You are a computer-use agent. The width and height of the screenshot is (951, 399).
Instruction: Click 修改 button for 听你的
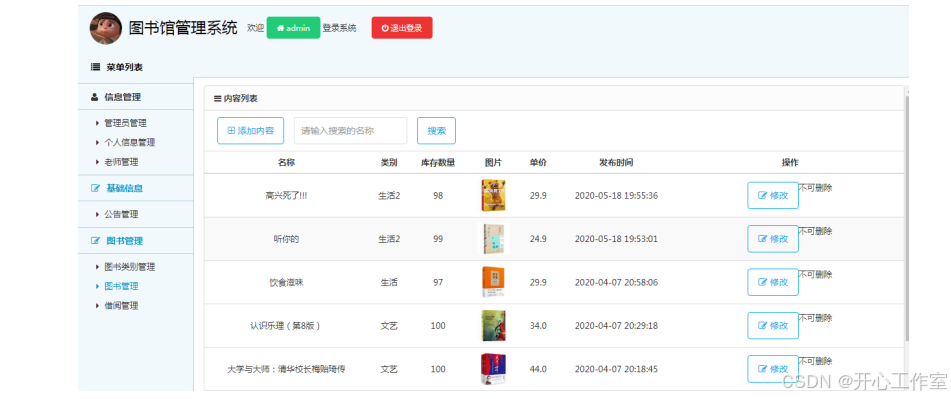773,239
